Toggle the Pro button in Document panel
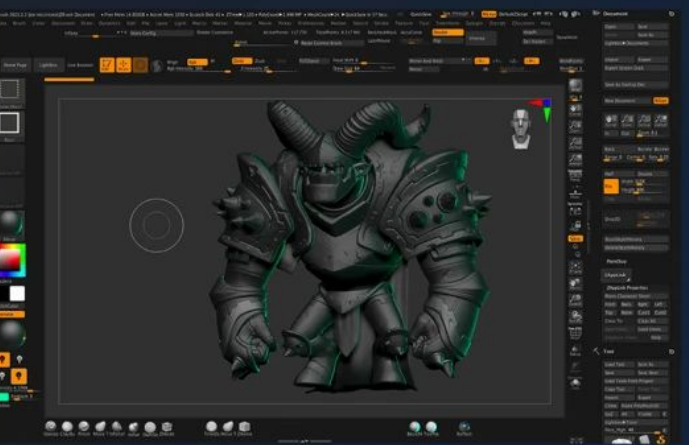The width and height of the screenshot is (689, 445). click(609, 186)
